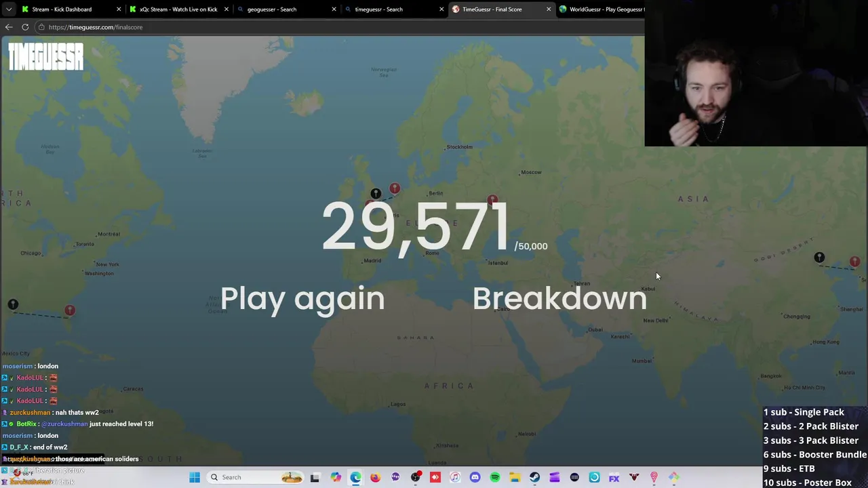Close the timeguessr - Search tab
This screenshot has width=868, height=488.
[x=441, y=9]
